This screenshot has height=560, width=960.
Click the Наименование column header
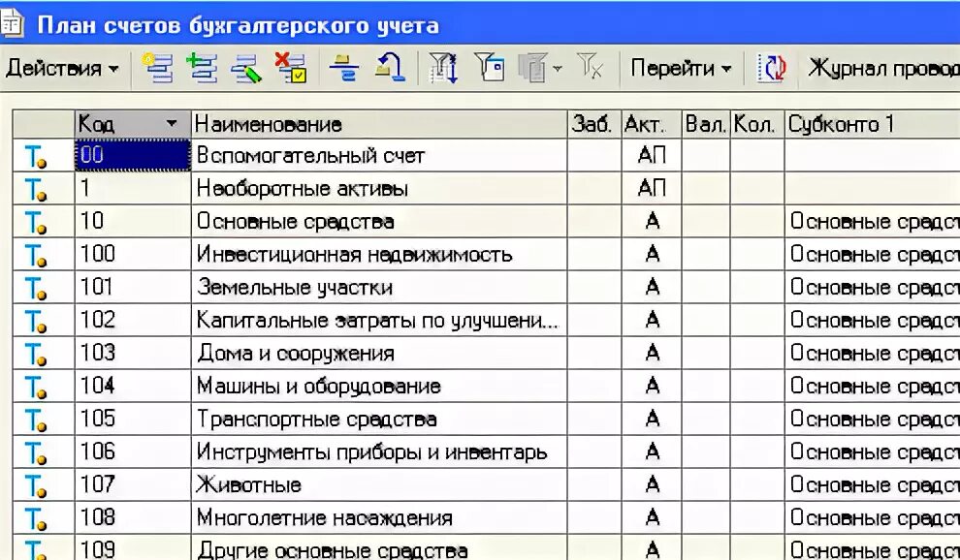[379, 124]
